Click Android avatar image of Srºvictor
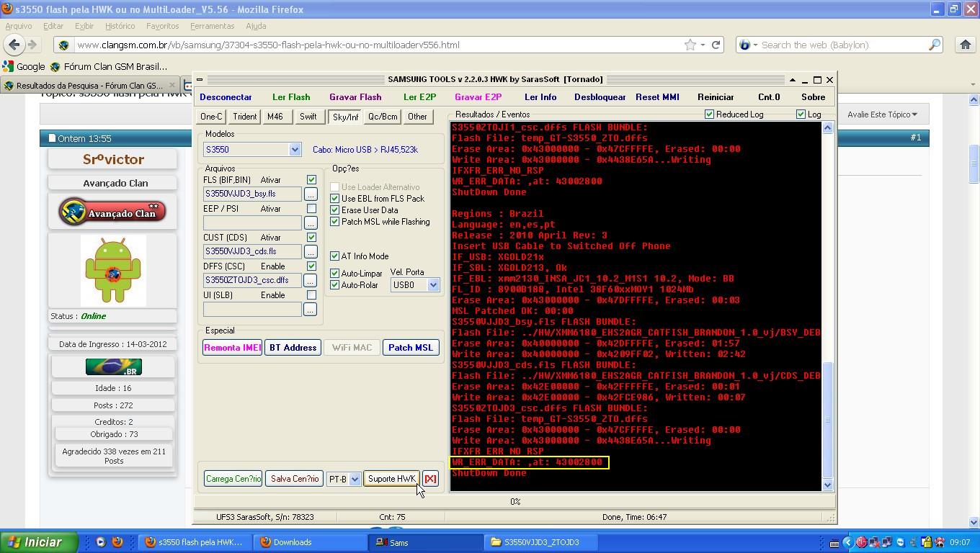Viewport: 980px width, 553px height. (113, 271)
